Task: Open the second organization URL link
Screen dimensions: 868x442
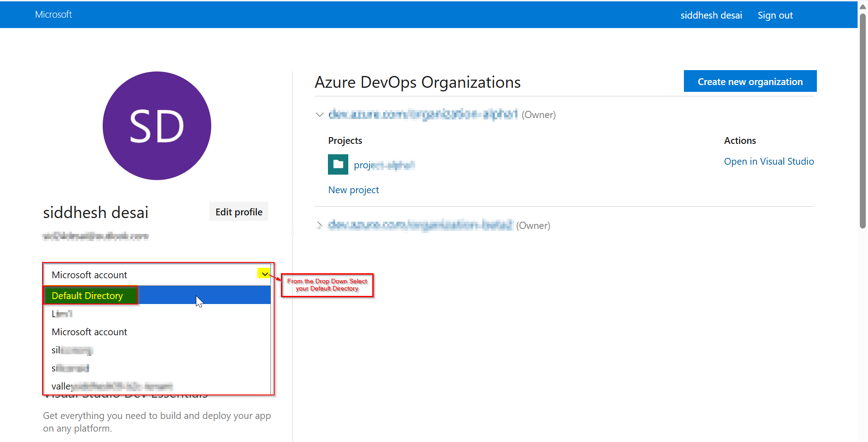Action: coord(420,225)
